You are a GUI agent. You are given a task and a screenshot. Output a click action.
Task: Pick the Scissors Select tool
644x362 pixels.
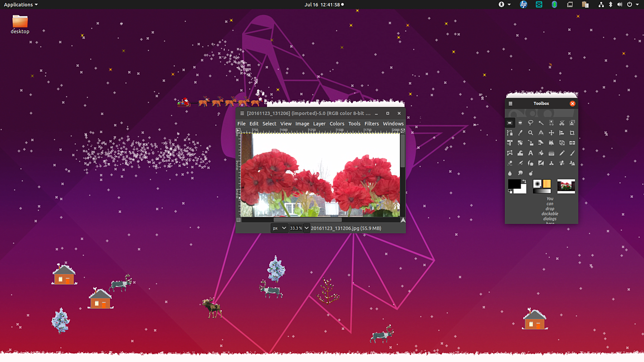562,123
